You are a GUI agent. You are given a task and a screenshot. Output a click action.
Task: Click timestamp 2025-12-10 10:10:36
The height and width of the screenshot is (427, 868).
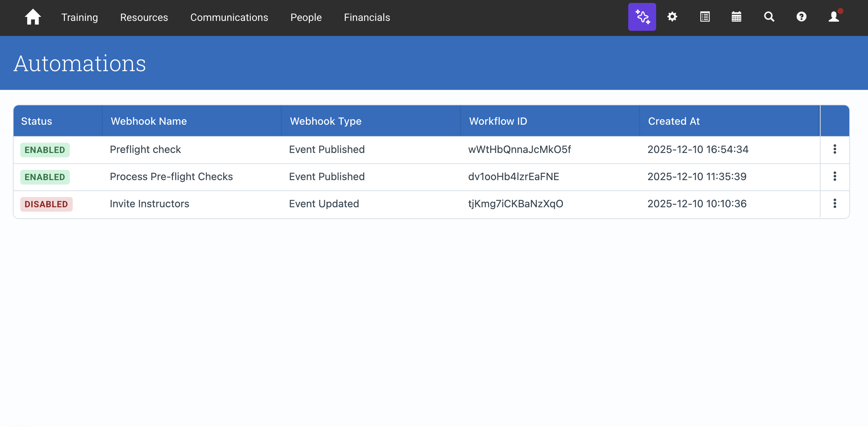coord(697,204)
